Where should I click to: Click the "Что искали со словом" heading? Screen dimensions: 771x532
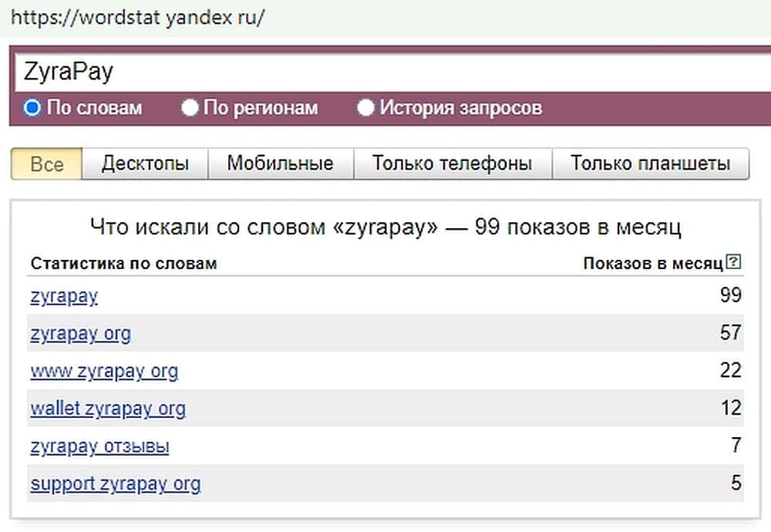click(385, 227)
